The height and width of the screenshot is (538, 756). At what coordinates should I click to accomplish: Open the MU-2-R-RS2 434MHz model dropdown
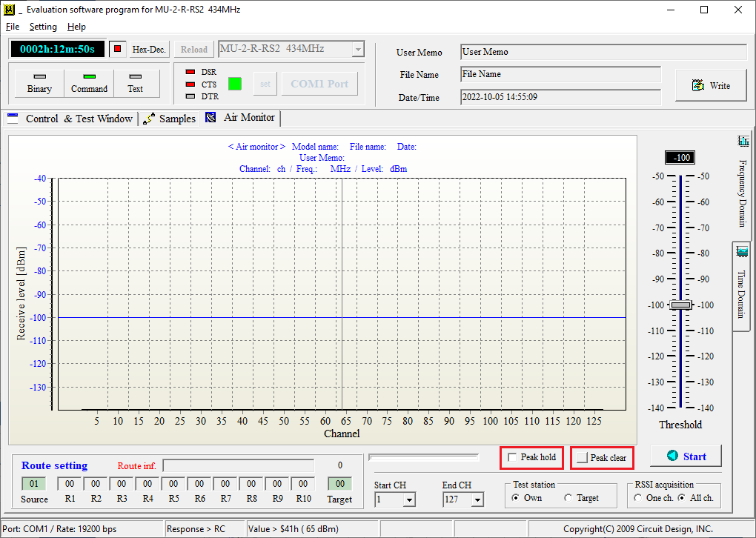coord(358,49)
